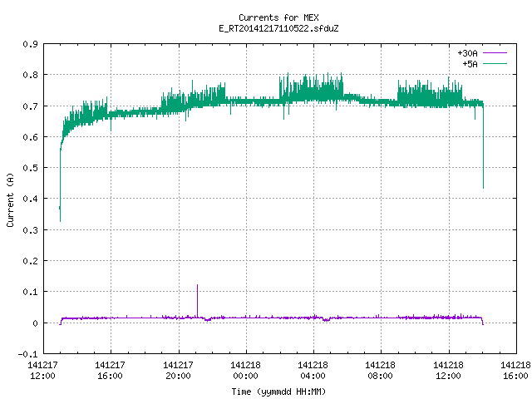Click the y-axis tick label "0.5"
Screen dimensions: 532x399
[x=30, y=168]
